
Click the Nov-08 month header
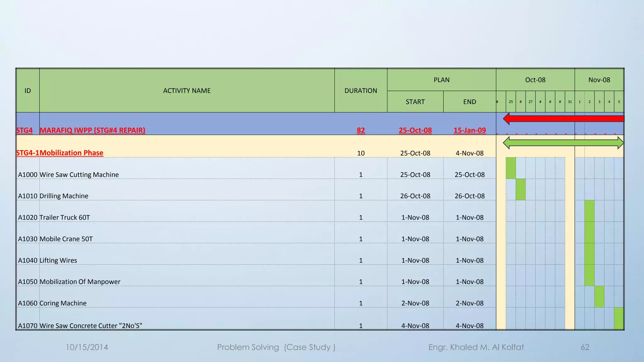pos(599,80)
